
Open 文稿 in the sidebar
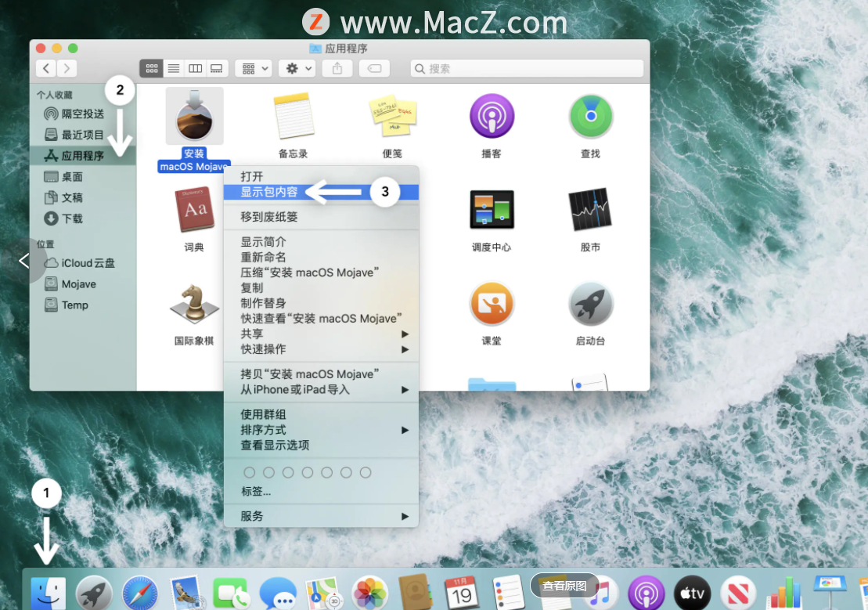(x=83, y=198)
